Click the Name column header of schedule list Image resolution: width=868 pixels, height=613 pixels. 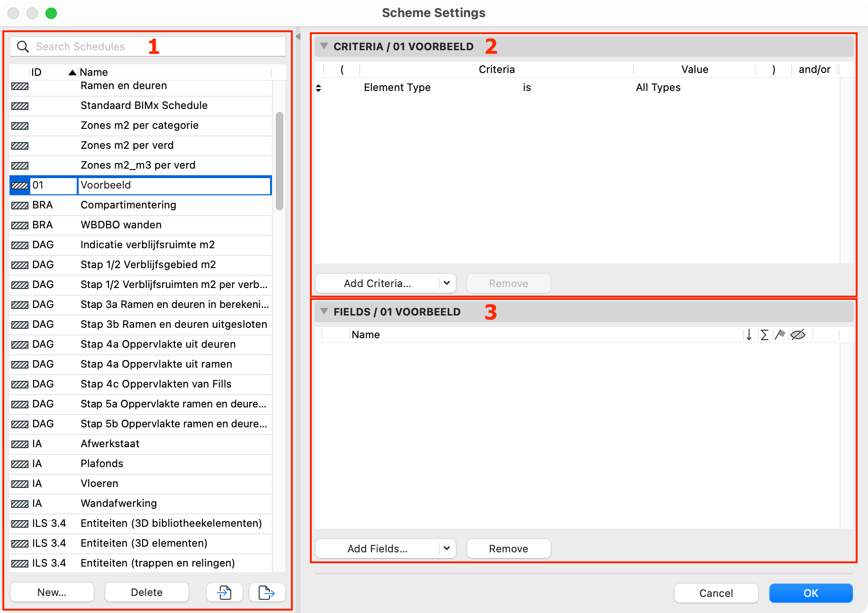174,72
